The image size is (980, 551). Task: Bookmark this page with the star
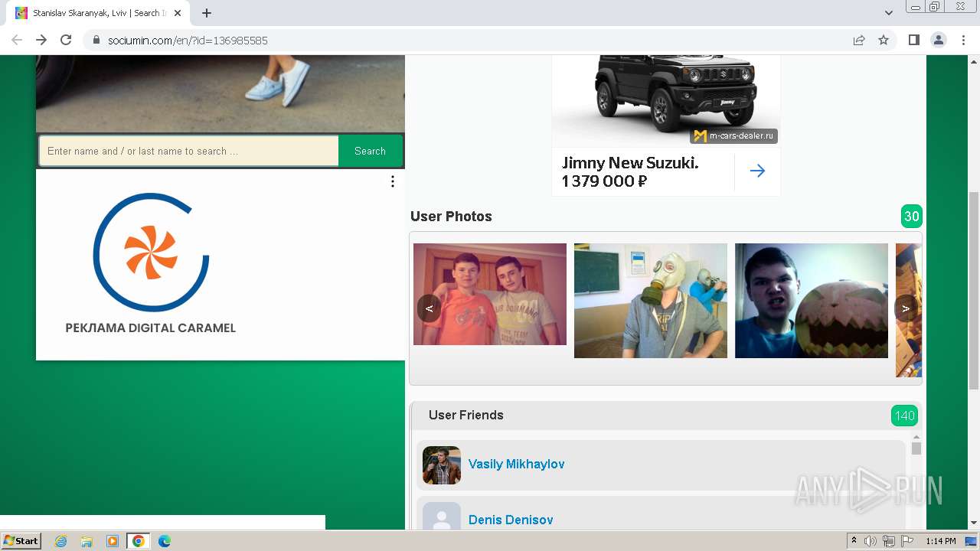pyautogui.click(x=884, y=40)
